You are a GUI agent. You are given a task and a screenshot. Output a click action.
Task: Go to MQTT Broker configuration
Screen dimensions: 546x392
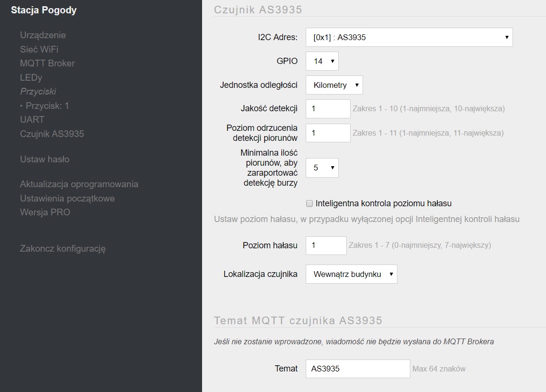pos(47,64)
